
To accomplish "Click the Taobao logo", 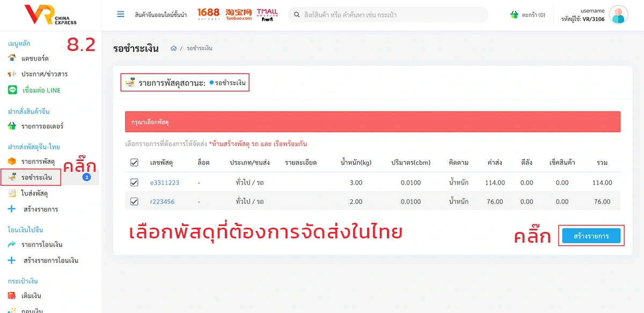I will (x=239, y=14).
